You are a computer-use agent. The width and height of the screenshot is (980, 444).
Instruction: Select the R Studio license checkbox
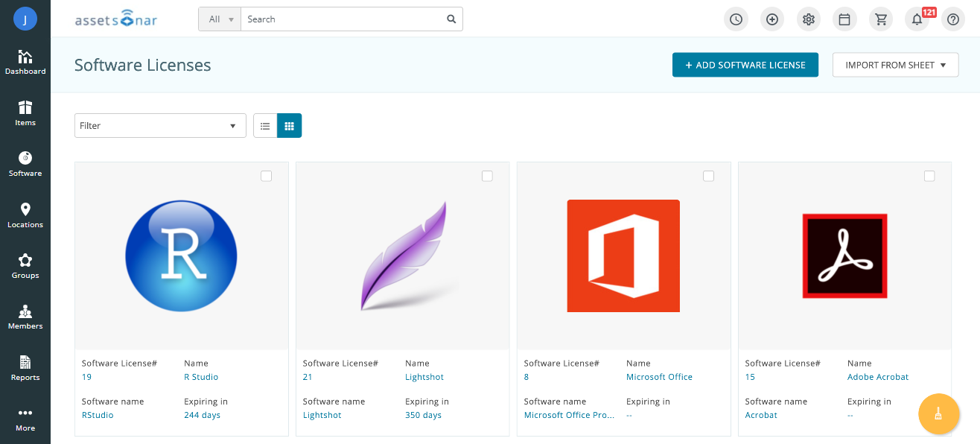(x=267, y=176)
